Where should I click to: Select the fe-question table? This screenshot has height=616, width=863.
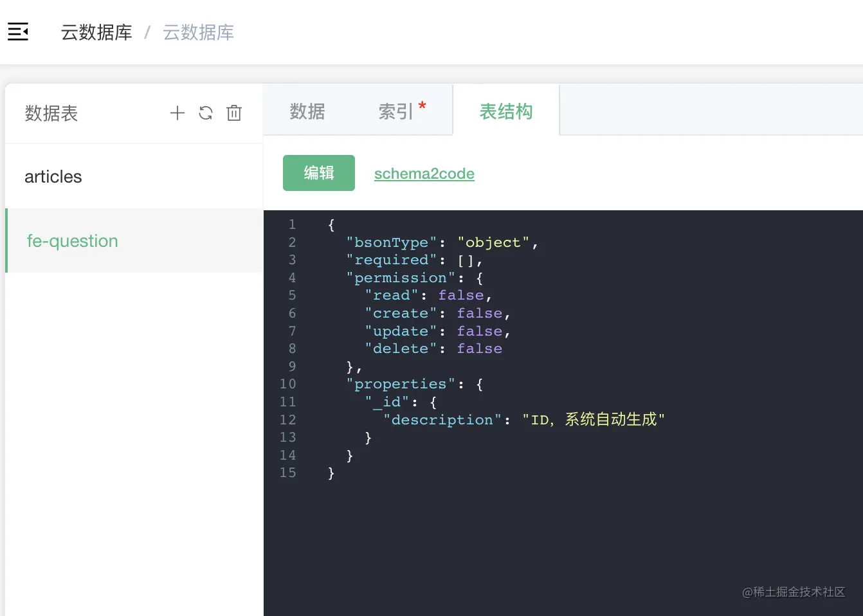[x=134, y=240]
